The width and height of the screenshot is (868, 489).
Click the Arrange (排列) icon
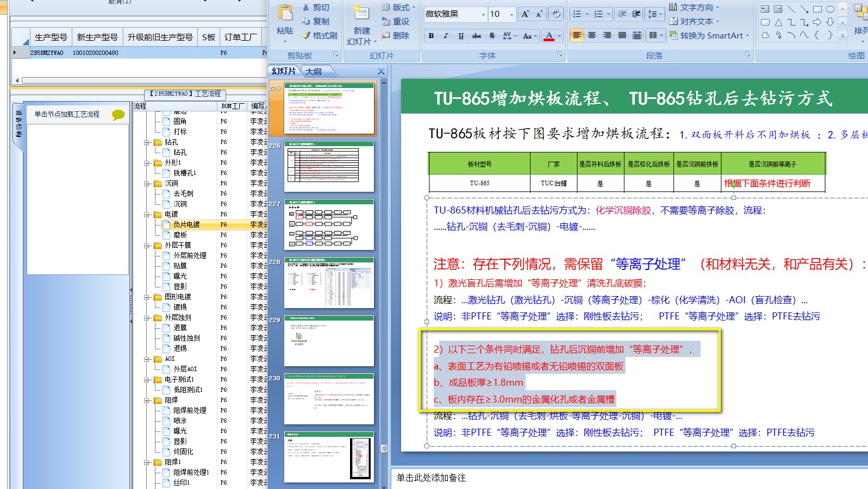(x=861, y=13)
